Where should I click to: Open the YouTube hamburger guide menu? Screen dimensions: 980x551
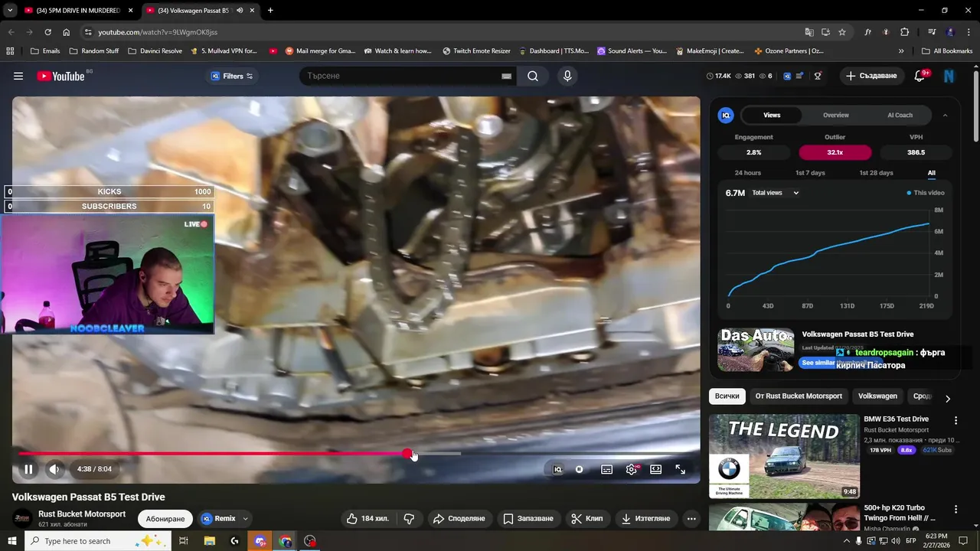pyautogui.click(x=18, y=76)
